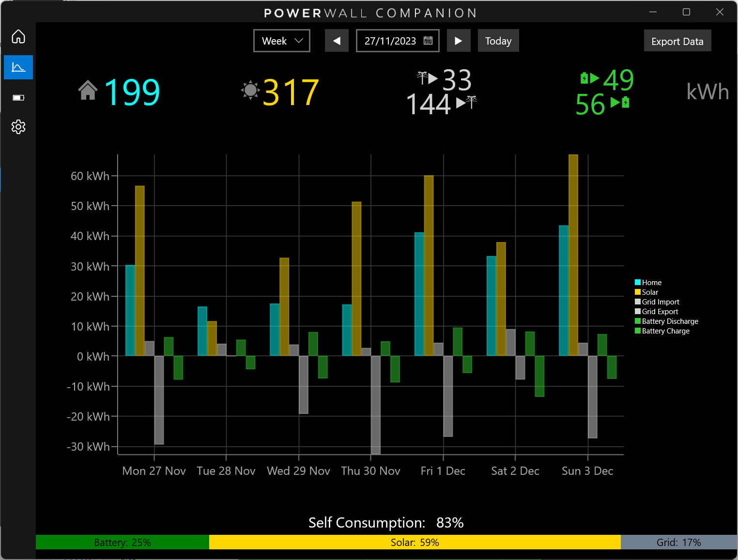
Task: Open the Home dashboard icon in sidebar
Action: (x=18, y=36)
